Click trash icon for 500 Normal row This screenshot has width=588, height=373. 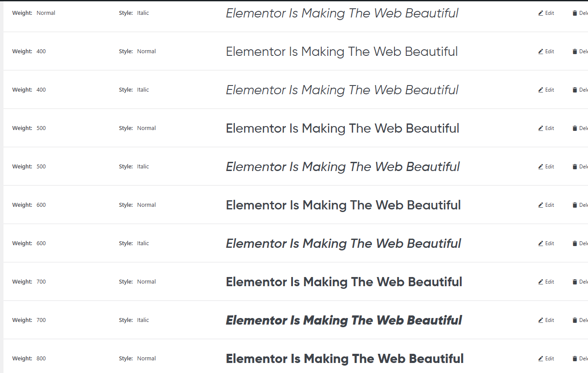click(574, 128)
